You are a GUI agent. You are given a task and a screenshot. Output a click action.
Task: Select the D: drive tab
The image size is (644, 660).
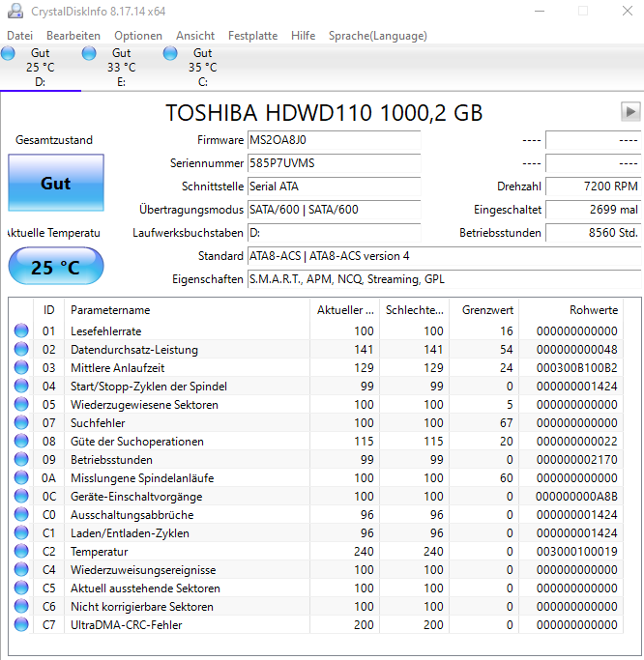click(41, 68)
